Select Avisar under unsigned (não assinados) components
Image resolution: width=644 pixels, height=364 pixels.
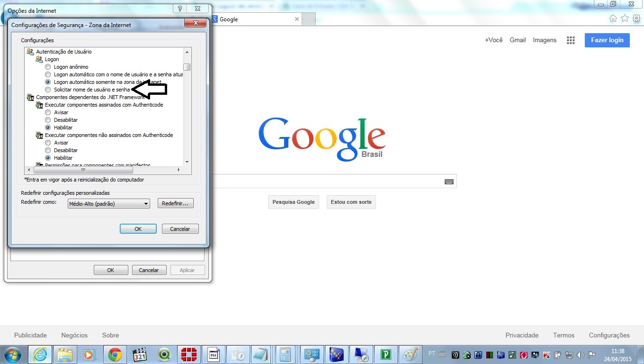[x=48, y=143]
